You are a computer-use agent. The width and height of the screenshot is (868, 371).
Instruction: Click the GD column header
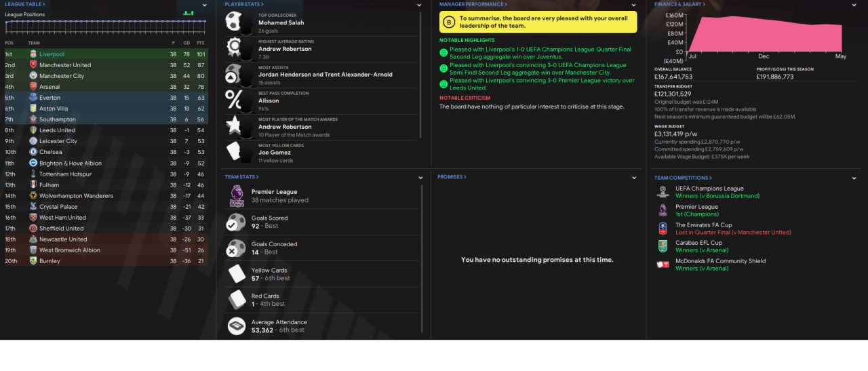186,43
